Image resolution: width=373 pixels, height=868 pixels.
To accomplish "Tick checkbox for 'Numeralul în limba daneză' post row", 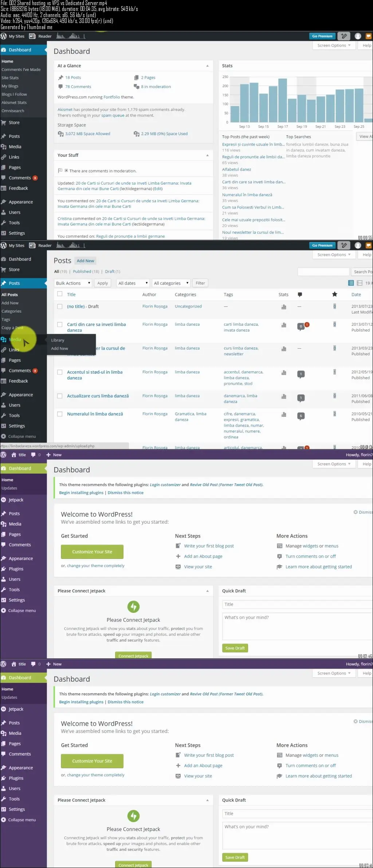I will (x=60, y=414).
